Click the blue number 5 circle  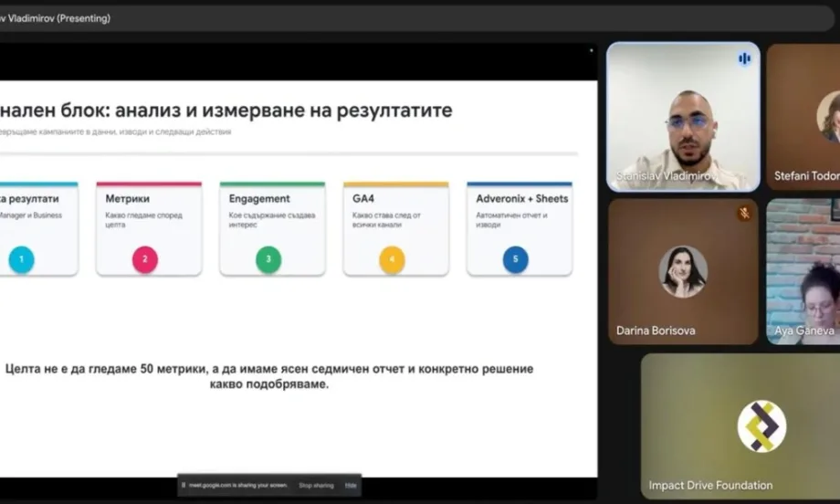tap(515, 259)
